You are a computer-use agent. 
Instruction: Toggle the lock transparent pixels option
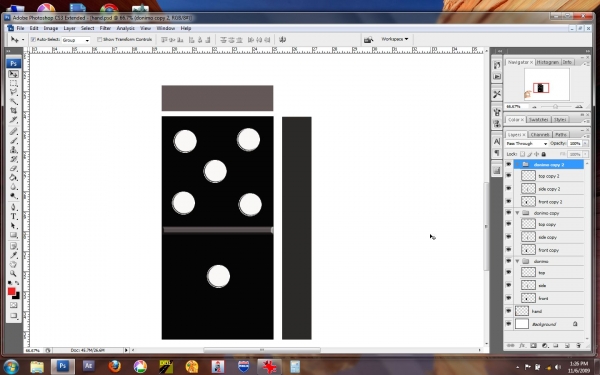pyautogui.click(x=522, y=154)
